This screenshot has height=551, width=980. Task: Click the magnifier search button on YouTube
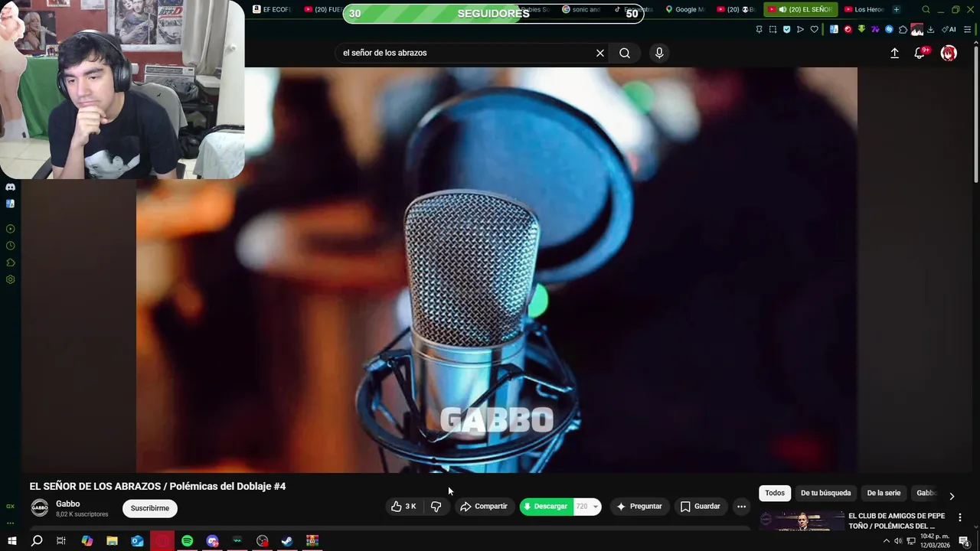point(625,53)
